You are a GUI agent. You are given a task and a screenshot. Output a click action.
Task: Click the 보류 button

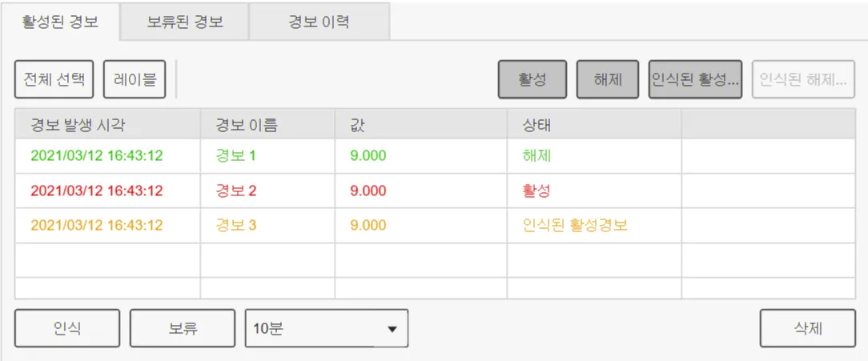183,328
